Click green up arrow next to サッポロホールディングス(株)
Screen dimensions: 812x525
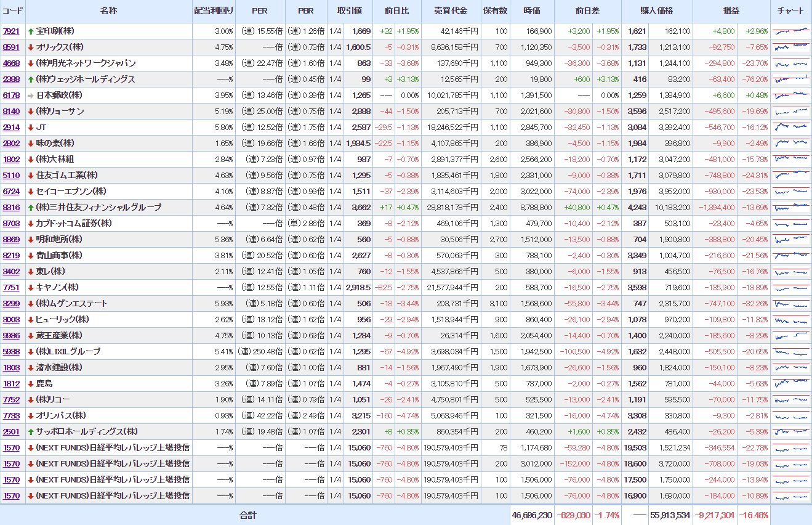[x=31, y=431]
